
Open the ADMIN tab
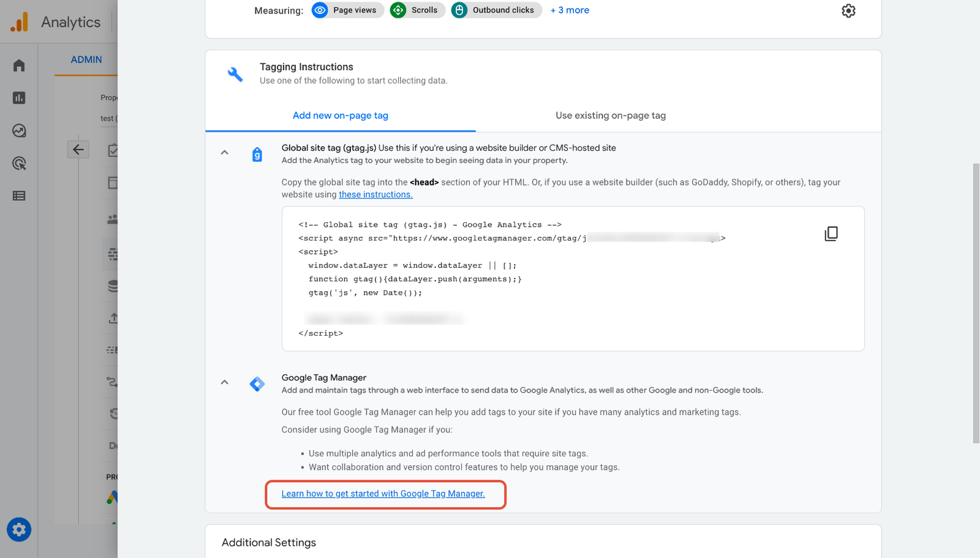click(86, 59)
